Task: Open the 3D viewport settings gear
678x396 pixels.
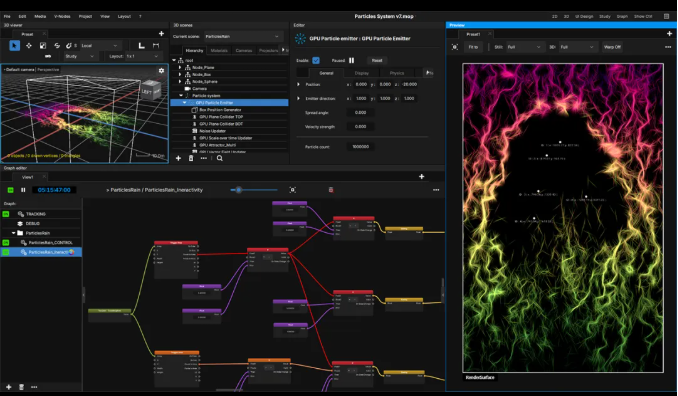Action: [161, 70]
